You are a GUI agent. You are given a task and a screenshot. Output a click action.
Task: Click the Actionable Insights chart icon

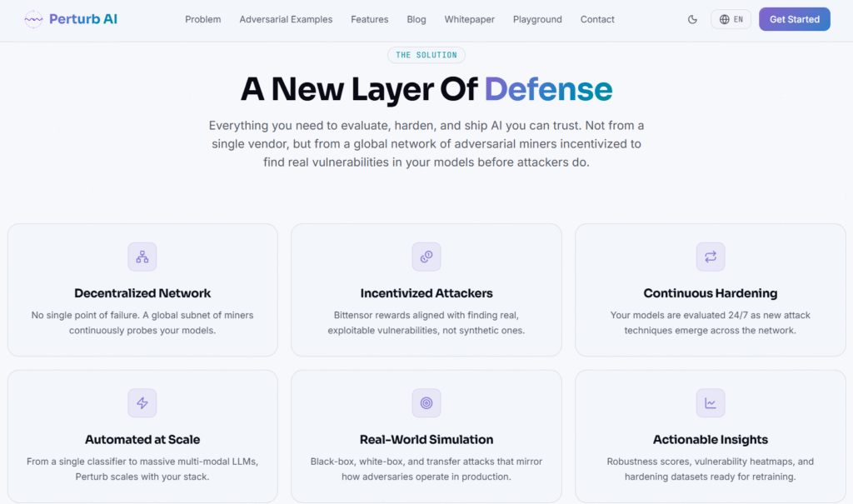[x=710, y=403]
